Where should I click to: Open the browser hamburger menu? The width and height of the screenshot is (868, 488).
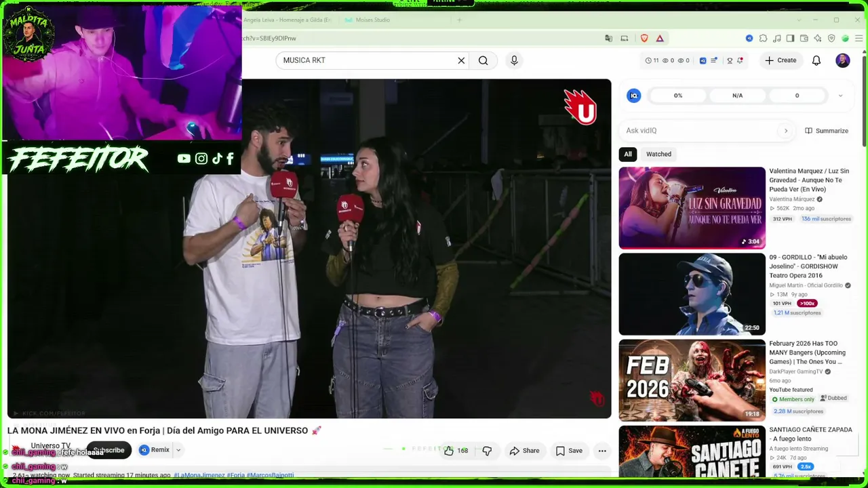point(859,38)
